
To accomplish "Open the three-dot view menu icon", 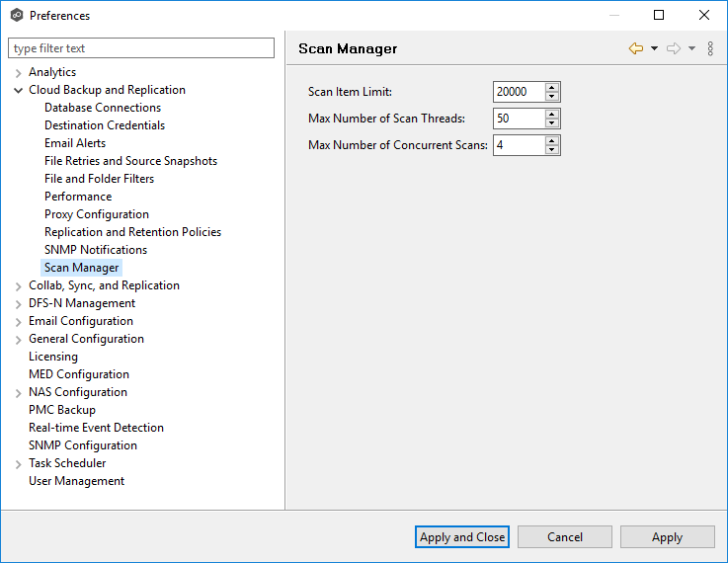I will click(x=710, y=48).
